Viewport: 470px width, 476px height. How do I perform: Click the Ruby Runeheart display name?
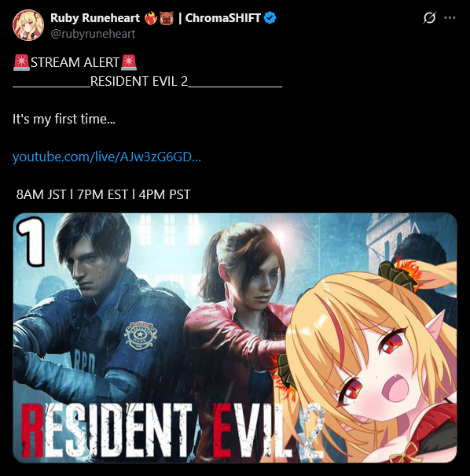coord(95,18)
